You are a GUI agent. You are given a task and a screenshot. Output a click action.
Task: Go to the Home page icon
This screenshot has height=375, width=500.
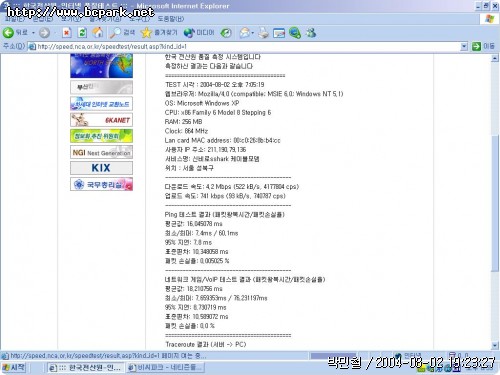pos(98,33)
